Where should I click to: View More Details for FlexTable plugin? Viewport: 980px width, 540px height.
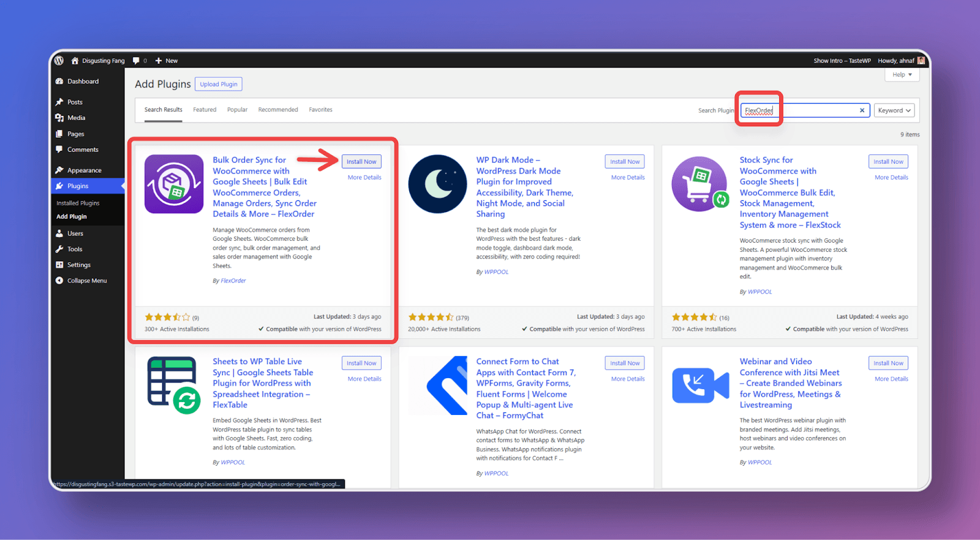coord(364,379)
